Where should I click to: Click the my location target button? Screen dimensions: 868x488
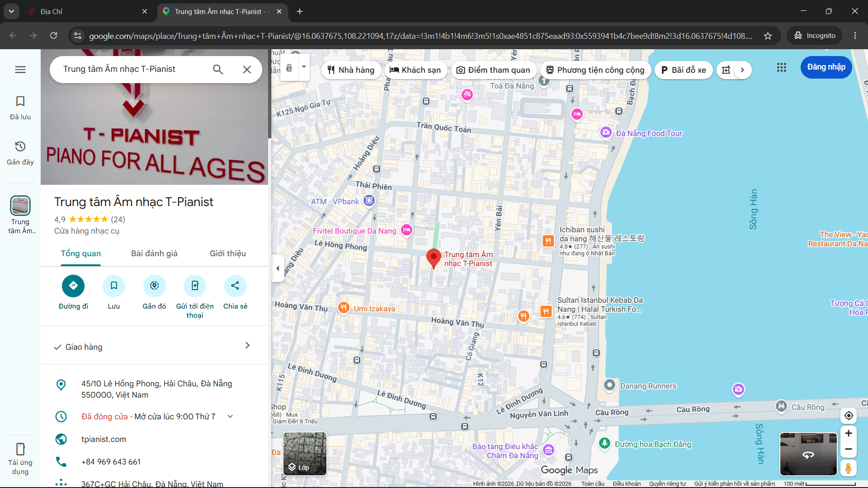pos(849,416)
